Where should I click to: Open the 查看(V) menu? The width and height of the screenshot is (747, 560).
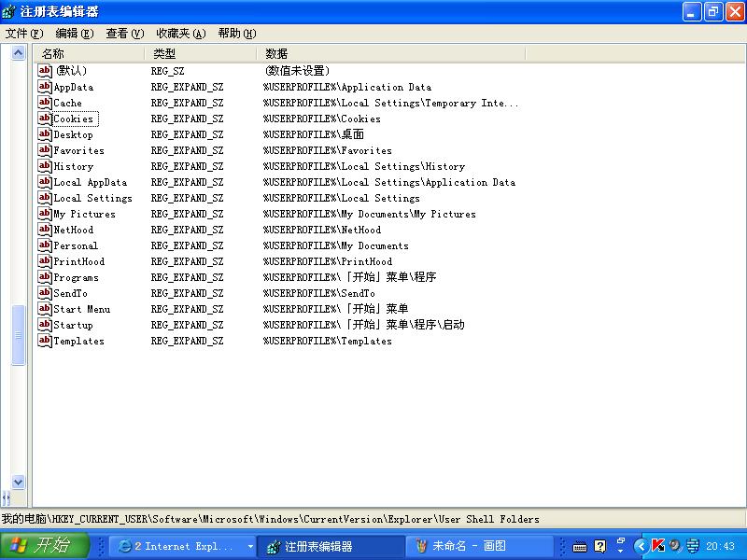(x=125, y=34)
